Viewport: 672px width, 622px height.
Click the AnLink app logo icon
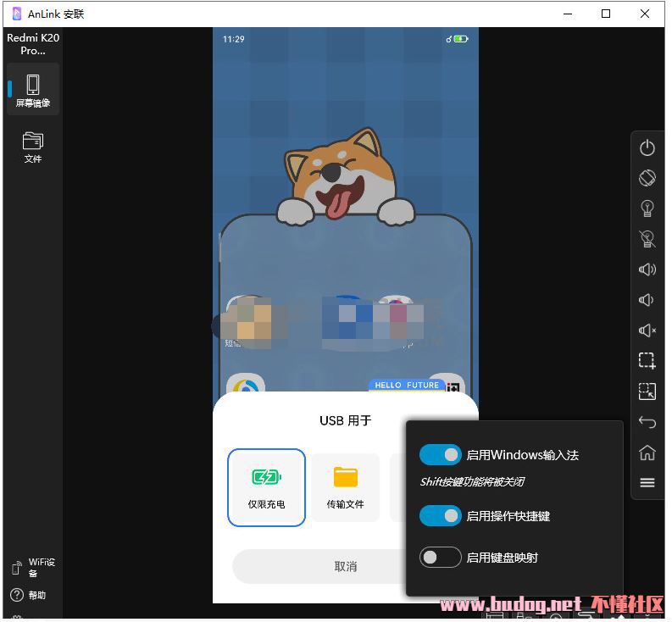click(x=17, y=14)
